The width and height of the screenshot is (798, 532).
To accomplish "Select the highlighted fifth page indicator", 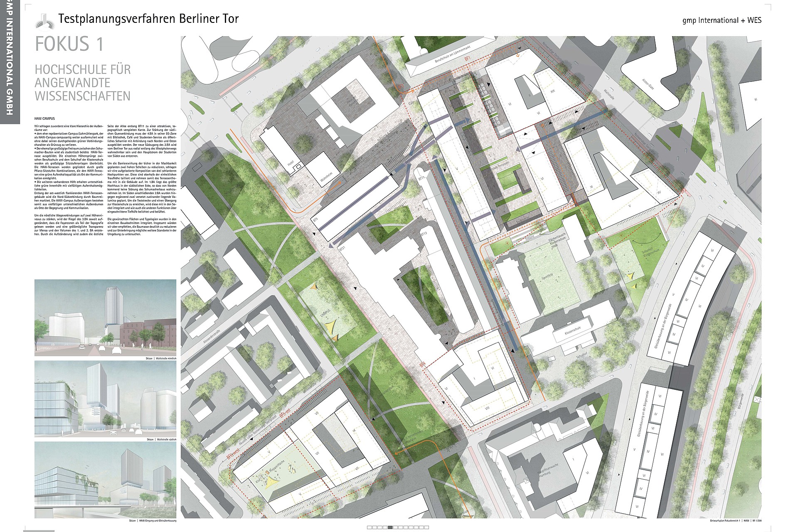I will [390, 527].
